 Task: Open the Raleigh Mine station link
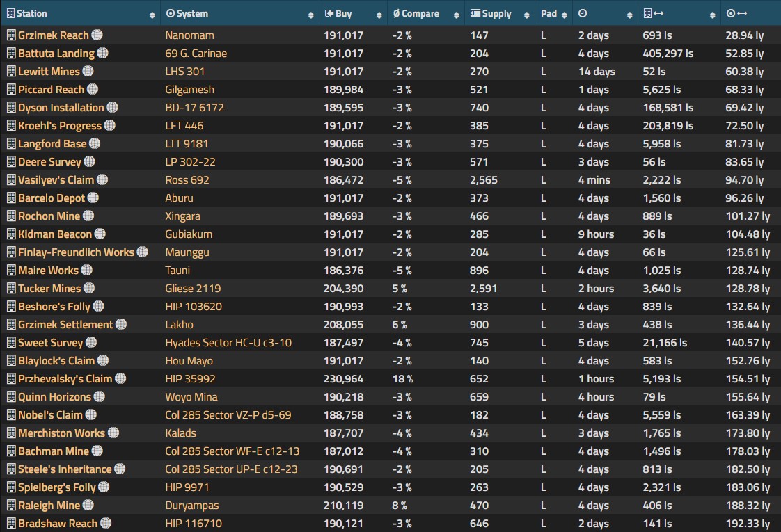tap(49, 505)
